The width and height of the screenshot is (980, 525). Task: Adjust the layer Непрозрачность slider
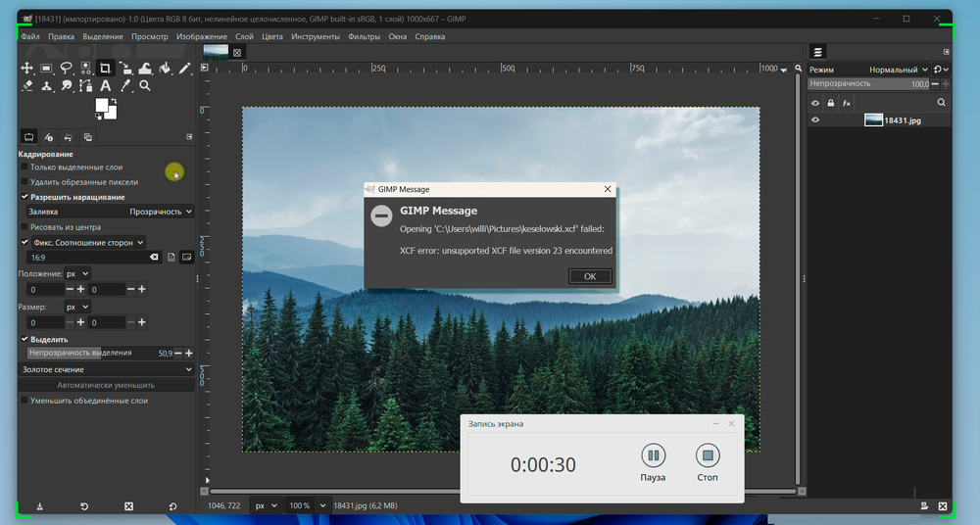[x=868, y=84]
